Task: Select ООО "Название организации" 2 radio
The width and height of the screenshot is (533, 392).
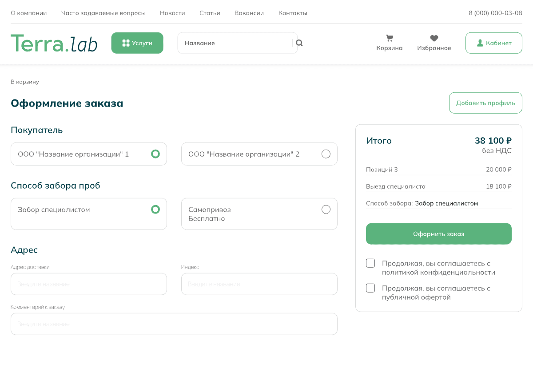Action: (x=326, y=154)
